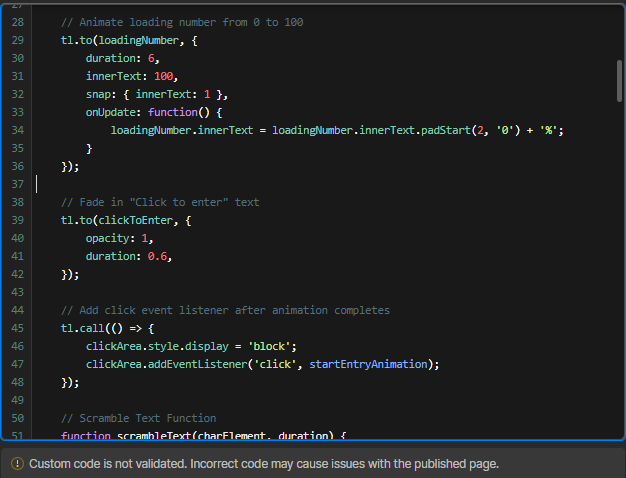Image resolution: width=626 pixels, height=478 pixels.
Task: Click the closing '});' on line 42
Action: click(70, 274)
